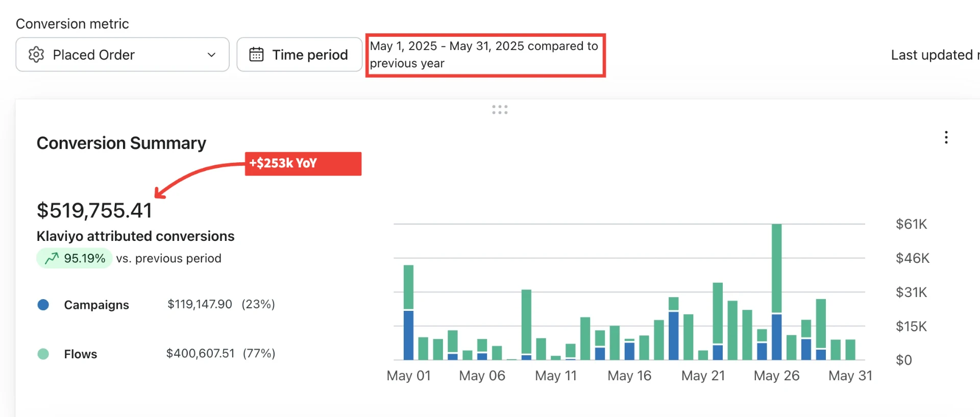
Task: Click the $46K y-axis label
Action: point(913,258)
